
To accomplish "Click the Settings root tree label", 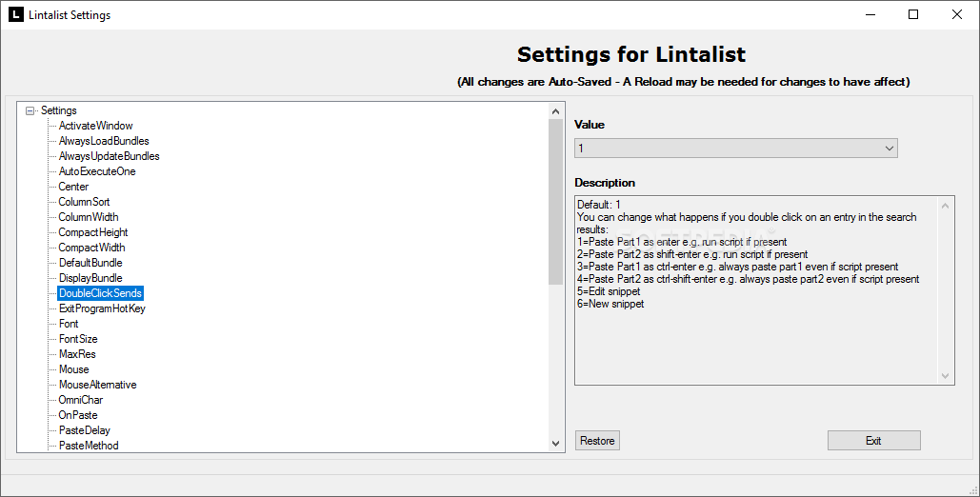I will (59, 110).
